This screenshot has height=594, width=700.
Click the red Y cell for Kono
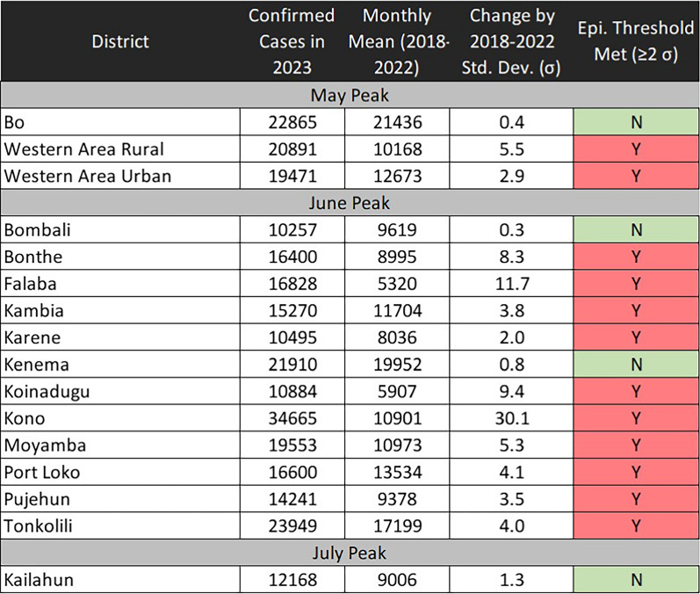click(636, 418)
